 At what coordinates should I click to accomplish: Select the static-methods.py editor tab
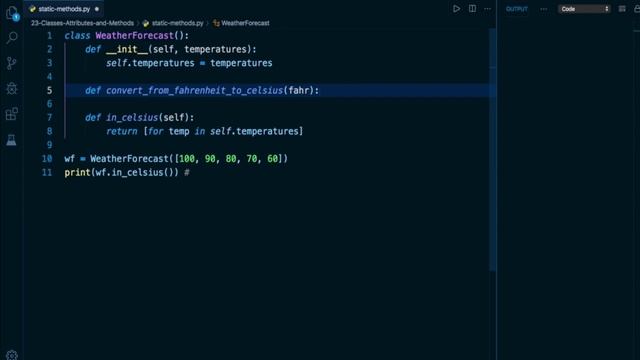pyautogui.click(x=64, y=9)
